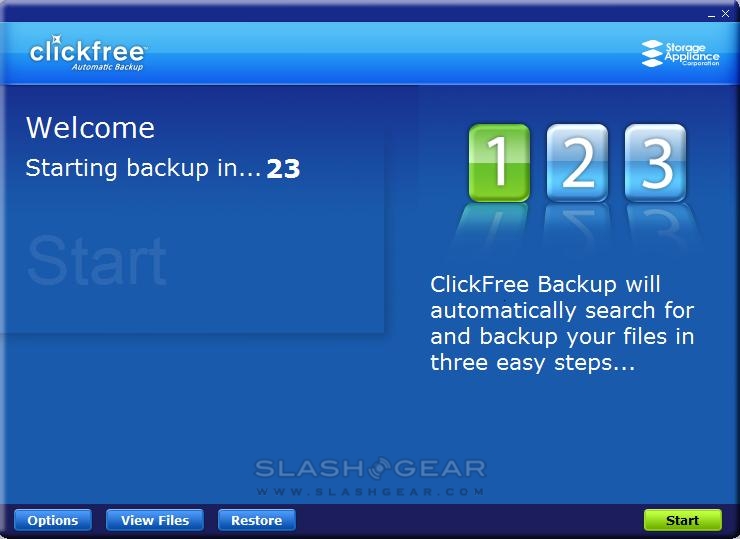This screenshot has height=539, width=740.
Task: Click the blue step 2 icon
Action: (x=577, y=163)
